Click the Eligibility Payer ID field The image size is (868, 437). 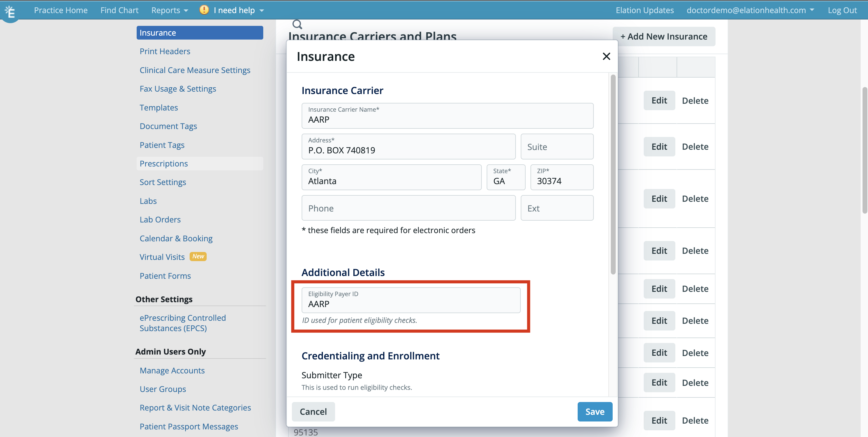coord(411,300)
